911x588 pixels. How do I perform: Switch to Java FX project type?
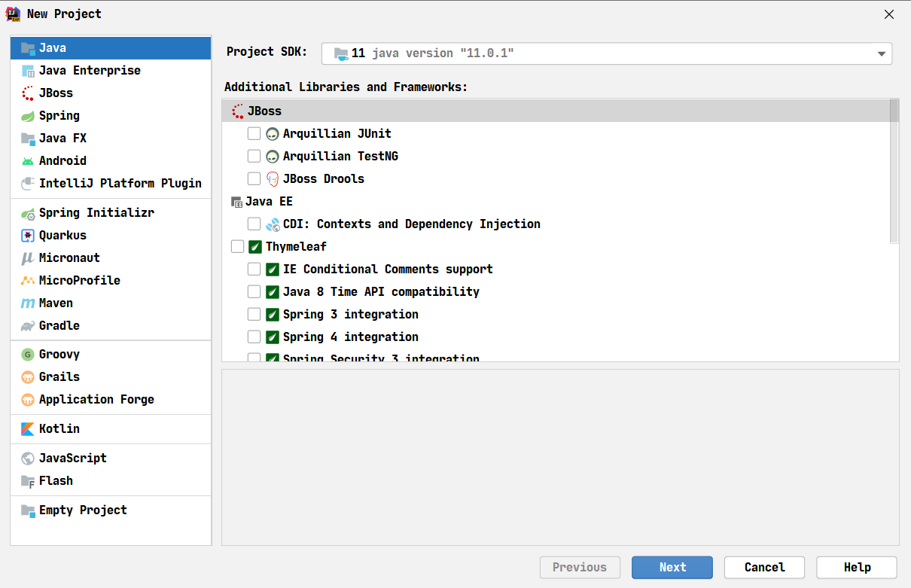click(x=111, y=139)
